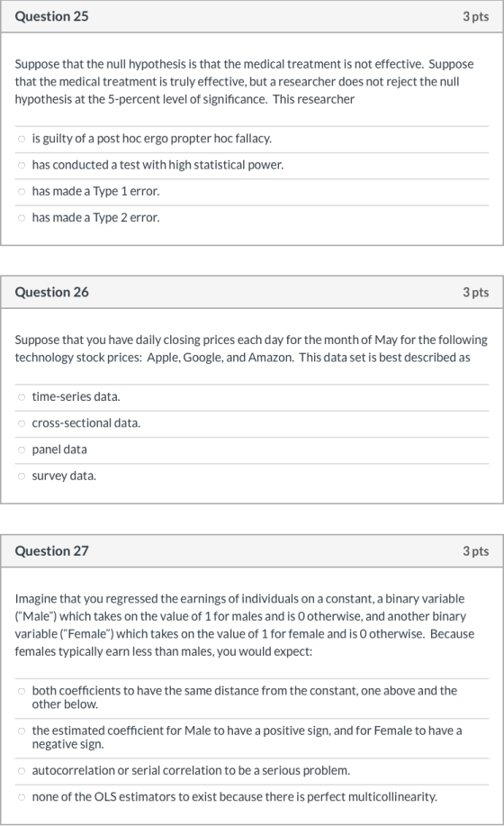Click the '3 pts' label of Question 25

tap(475, 17)
